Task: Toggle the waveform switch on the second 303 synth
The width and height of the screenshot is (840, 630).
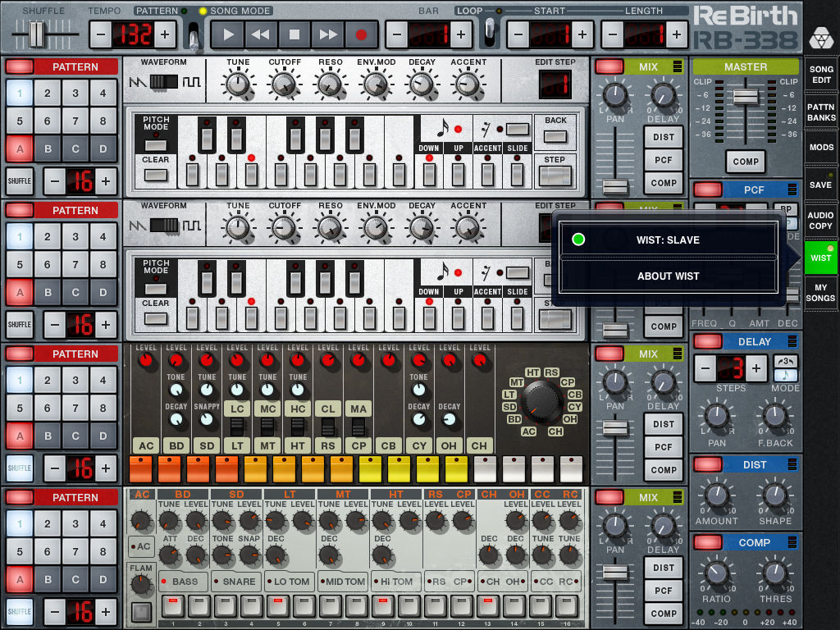Action: click(x=163, y=225)
